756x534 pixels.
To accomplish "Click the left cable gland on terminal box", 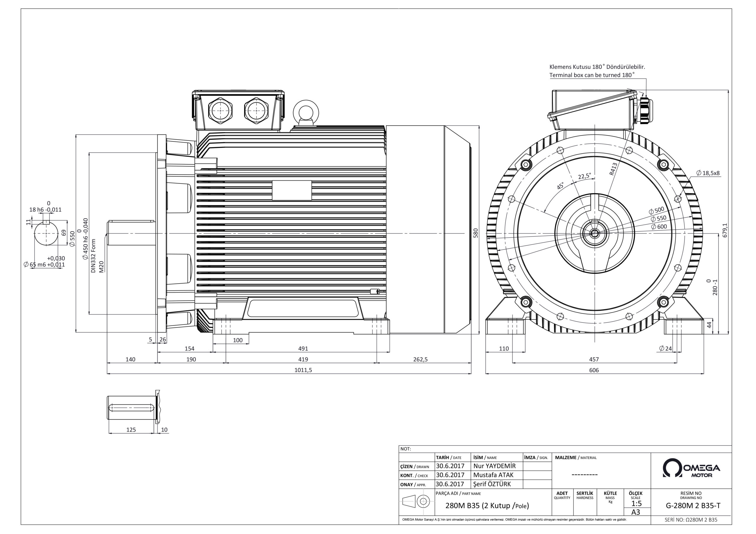I will coord(220,111).
